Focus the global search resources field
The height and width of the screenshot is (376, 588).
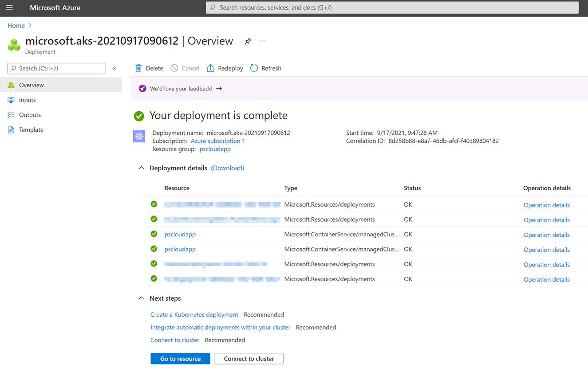tap(392, 8)
